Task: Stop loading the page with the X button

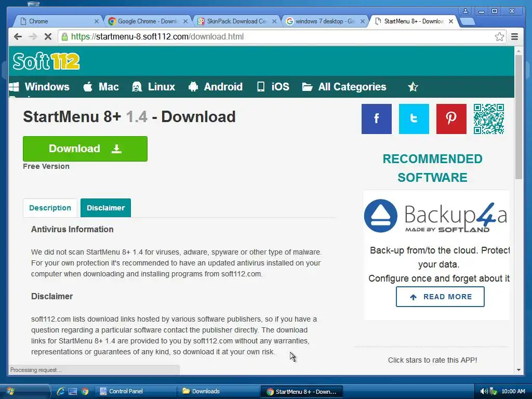Action: click(x=48, y=37)
